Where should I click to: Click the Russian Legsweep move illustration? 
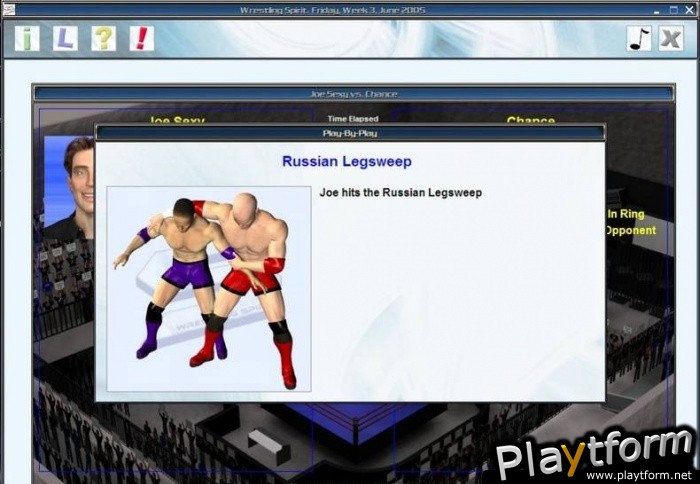pos(209,289)
